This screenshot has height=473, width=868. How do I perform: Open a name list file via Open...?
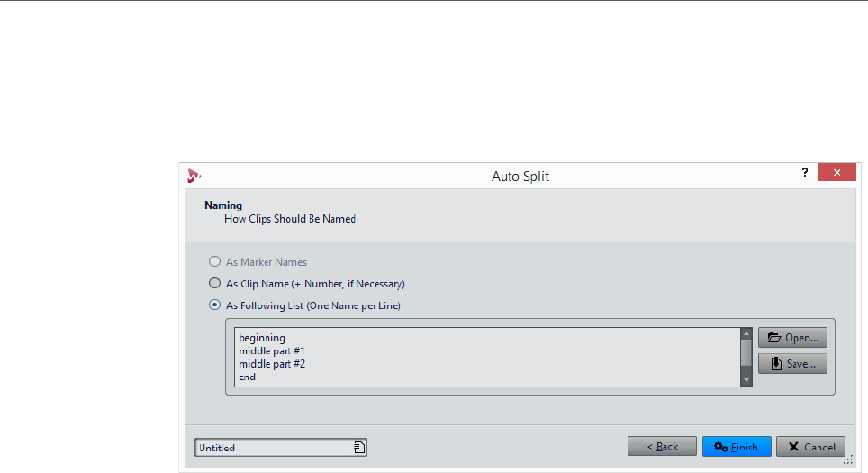(792, 338)
